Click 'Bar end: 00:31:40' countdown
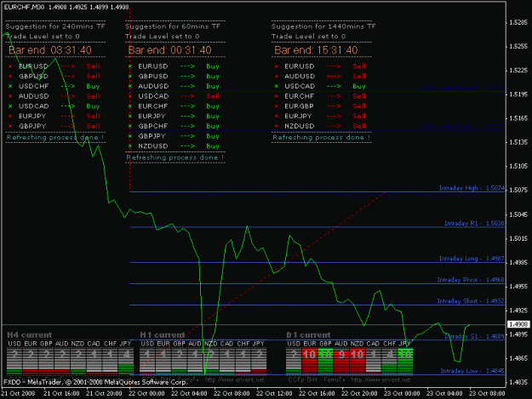The image size is (532, 399). pos(169,50)
